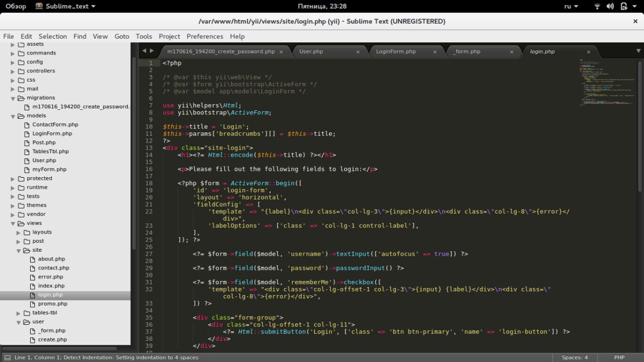Click Spaces: 4 indentation setting

tap(575, 357)
